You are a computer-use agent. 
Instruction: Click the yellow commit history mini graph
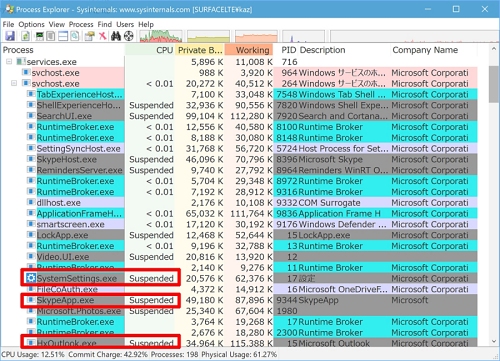coord(208,36)
